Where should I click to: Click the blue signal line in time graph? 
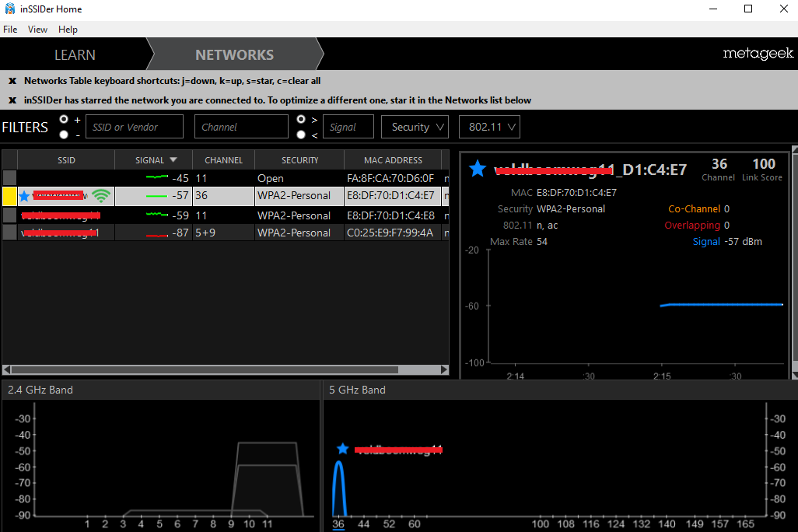coord(721,304)
